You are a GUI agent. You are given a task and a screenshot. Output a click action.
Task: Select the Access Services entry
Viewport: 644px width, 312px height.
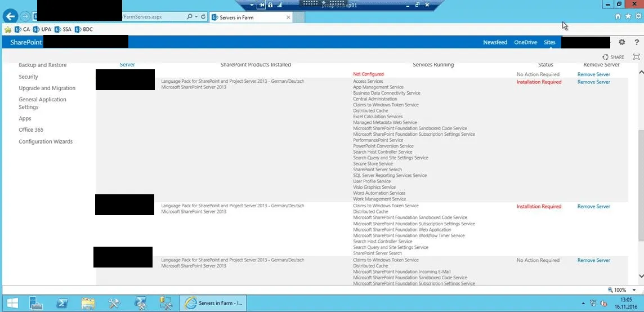pyautogui.click(x=368, y=82)
